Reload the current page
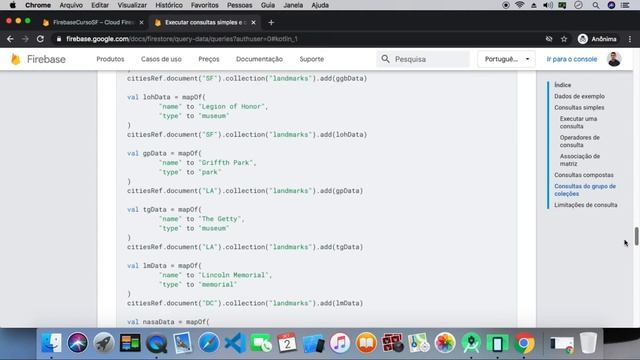Viewport: 640px width, 360px height. [40, 39]
